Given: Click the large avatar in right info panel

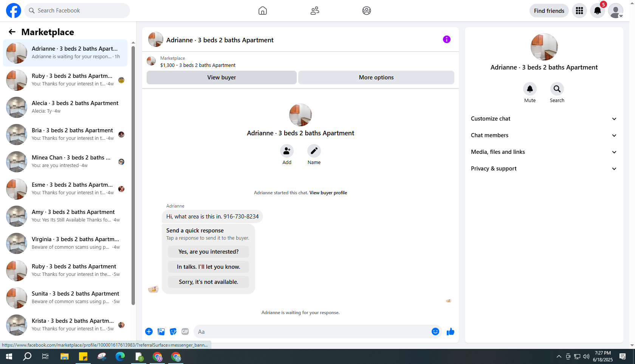Looking at the screenshot, I should click(544, 47).
